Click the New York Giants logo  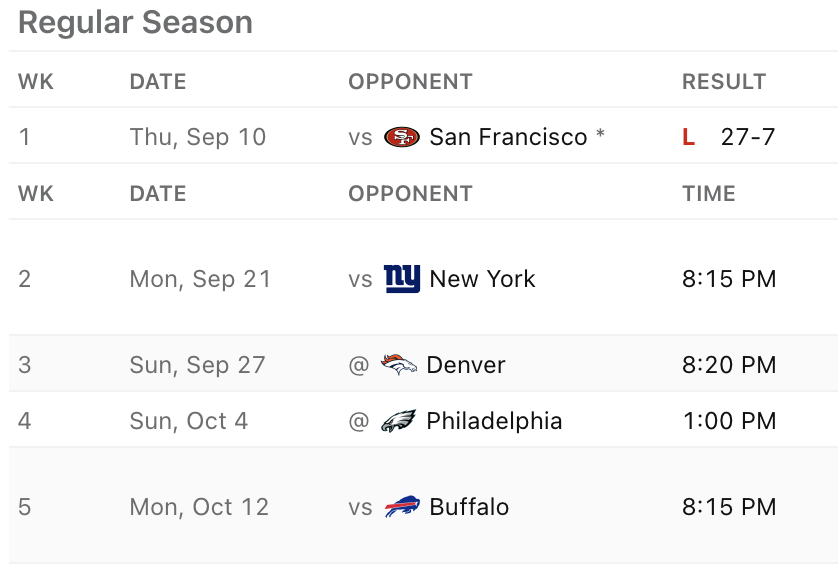[402, 279]
